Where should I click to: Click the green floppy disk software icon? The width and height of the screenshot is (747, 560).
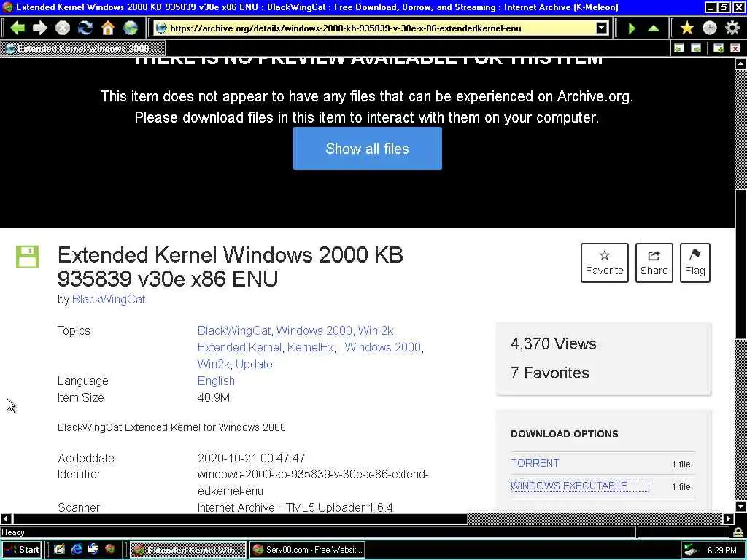point(27,257)
